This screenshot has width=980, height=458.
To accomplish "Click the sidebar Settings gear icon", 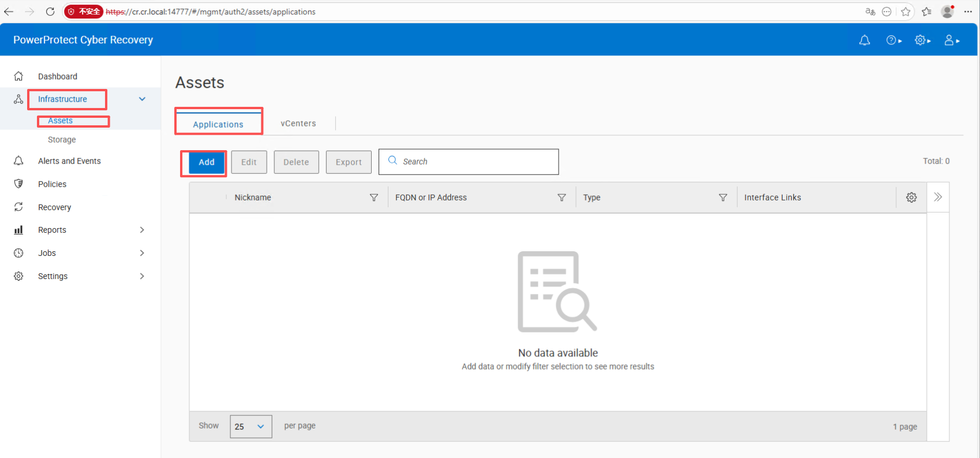I will pos(18,276).
